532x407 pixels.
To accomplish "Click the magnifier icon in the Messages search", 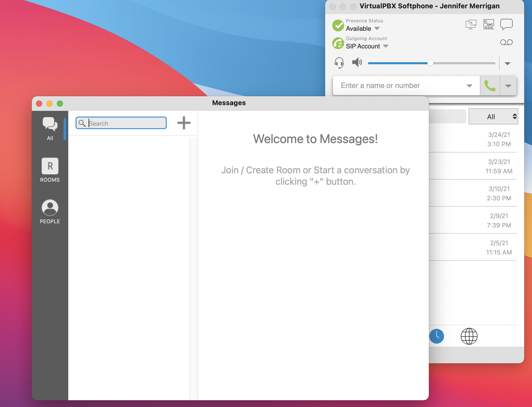I will point(82,123).
